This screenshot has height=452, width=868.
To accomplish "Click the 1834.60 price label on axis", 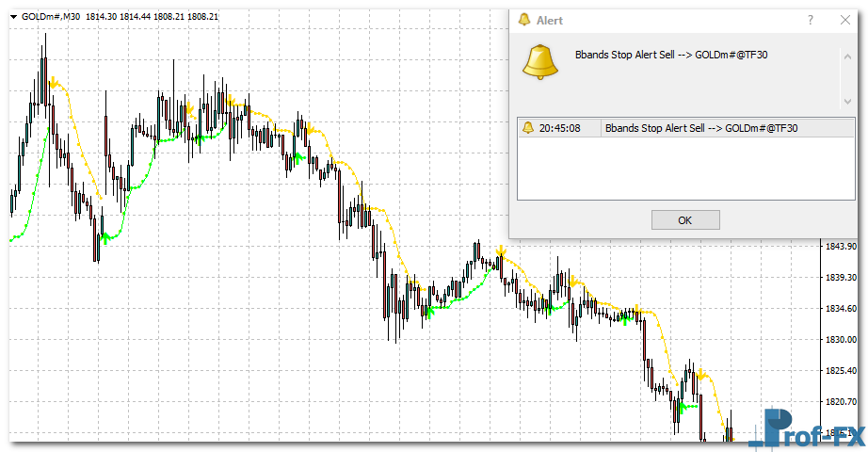I will tap(838, 309).
